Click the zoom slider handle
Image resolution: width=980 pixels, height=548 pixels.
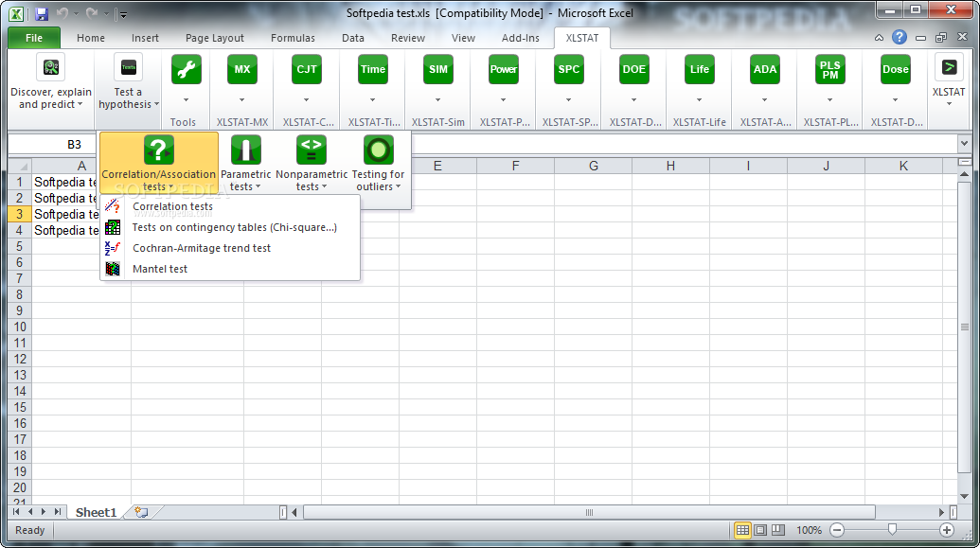tap(892, 530)
